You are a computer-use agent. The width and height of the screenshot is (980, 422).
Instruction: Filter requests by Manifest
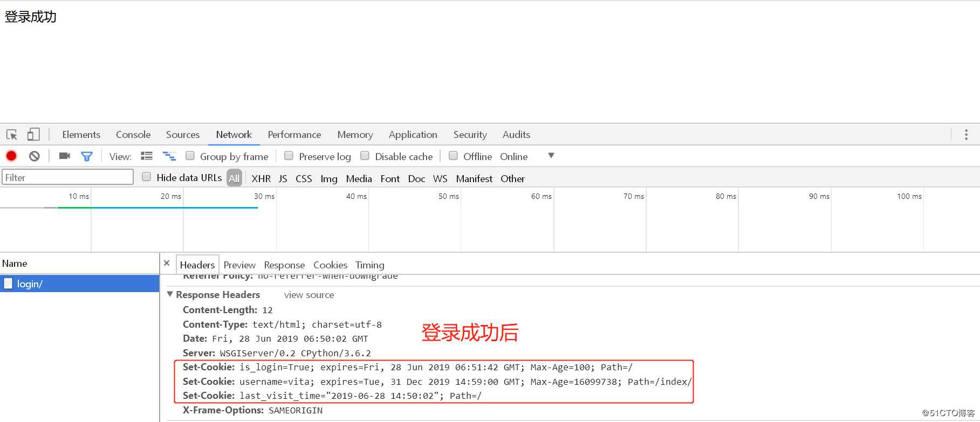click(x=474, y=178)
